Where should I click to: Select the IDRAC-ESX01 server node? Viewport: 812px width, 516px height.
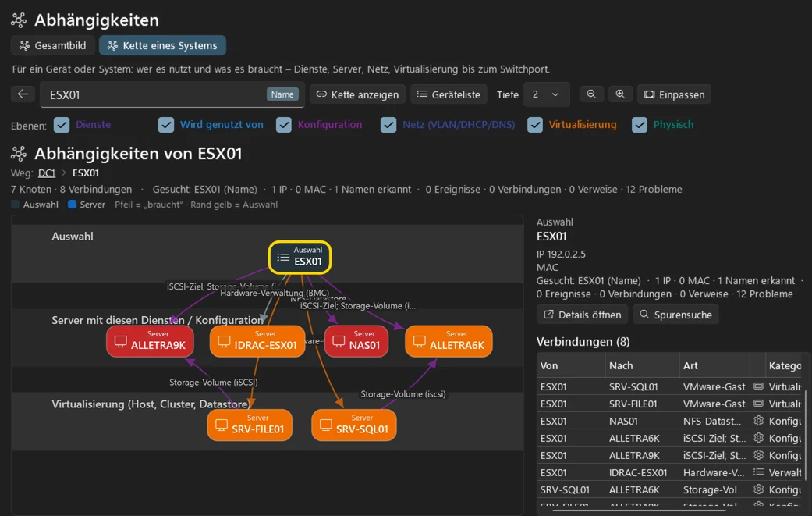coord(257,341)
